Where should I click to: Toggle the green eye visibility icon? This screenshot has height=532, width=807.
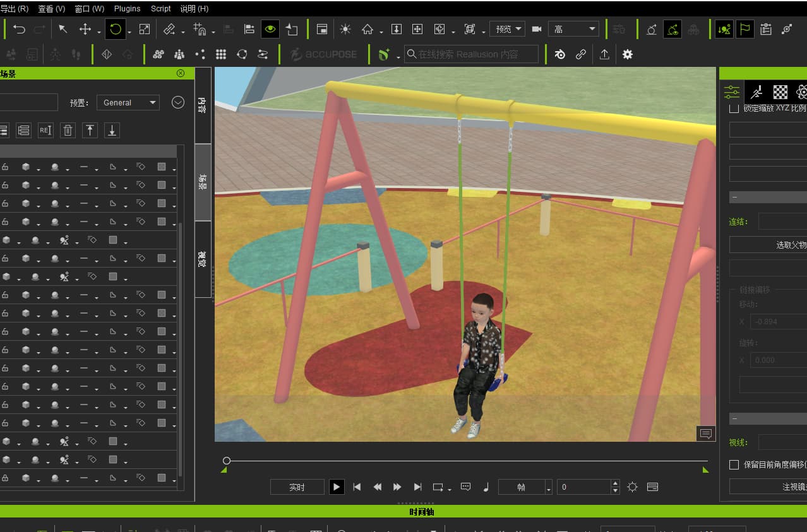click(270, 29)
